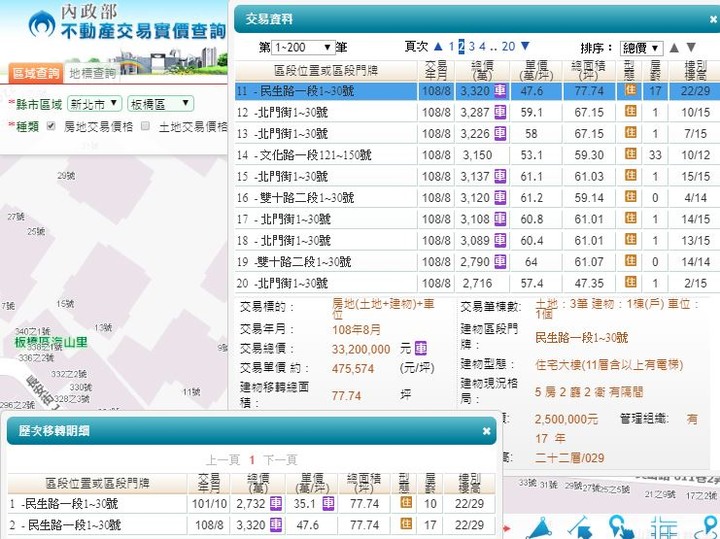Go to results page 3

tap(472, 46)
